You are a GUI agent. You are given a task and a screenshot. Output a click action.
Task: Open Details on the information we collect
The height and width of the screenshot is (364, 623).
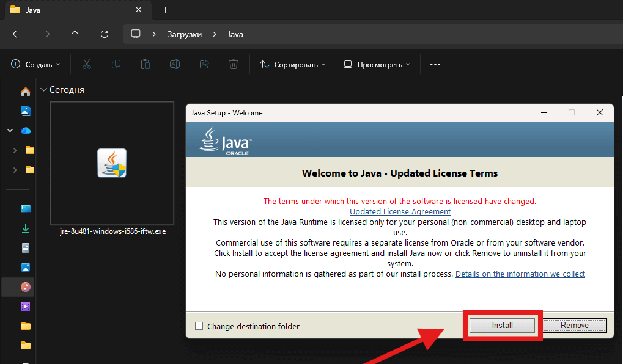pos(520,274)
